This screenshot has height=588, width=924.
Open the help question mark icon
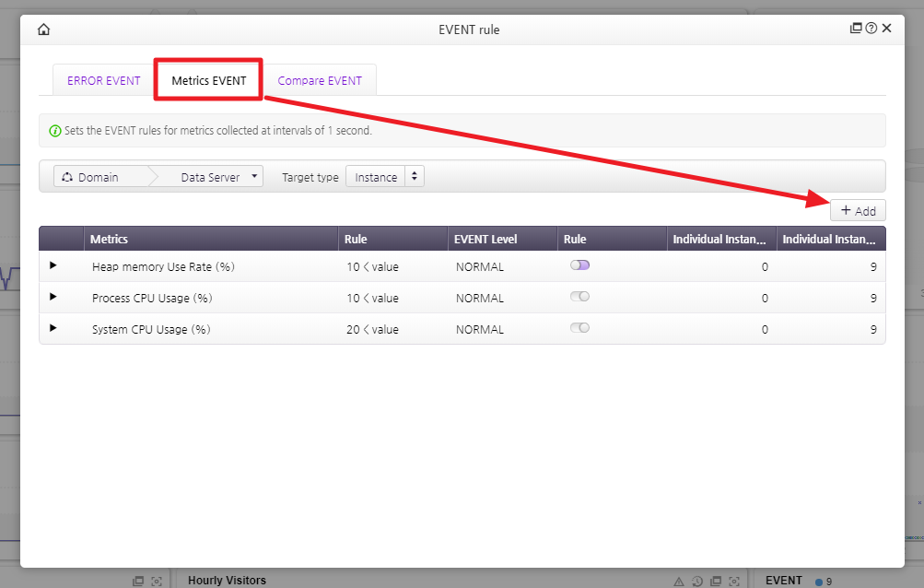pos(871,29)
